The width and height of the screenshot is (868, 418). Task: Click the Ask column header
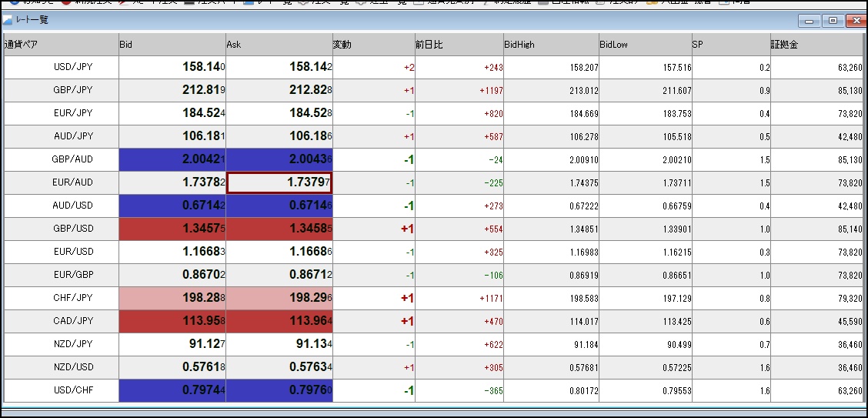click(x=279, y=45)
